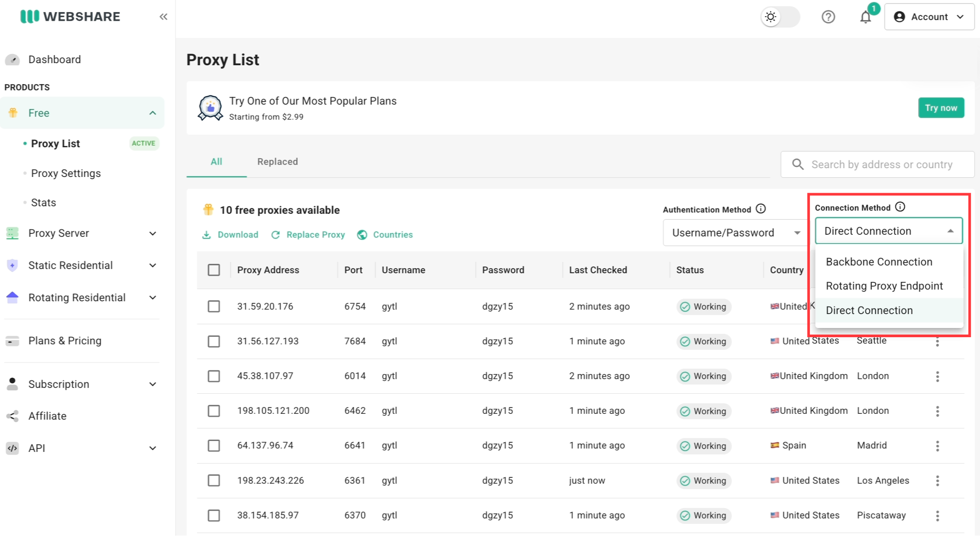Open row menu for 31.56.127.193 proxy

938,342
